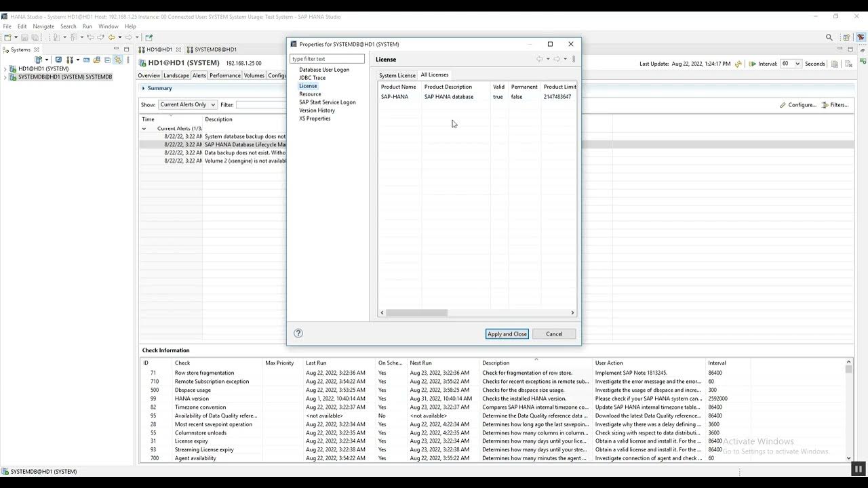The image size is (868, 488).
Task: Click horizontal scrollbar thumb in license table
Action: [x=416, y=312]
